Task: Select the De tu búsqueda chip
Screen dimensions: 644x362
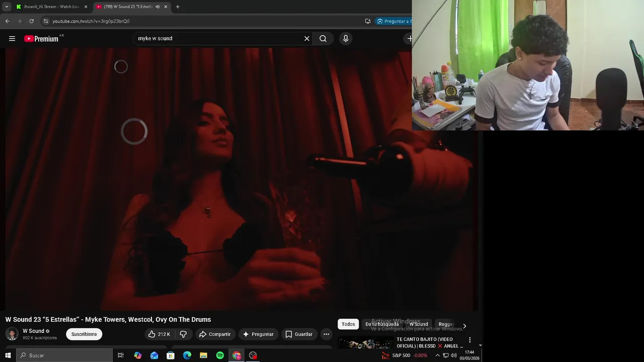Action: (382, 324)
